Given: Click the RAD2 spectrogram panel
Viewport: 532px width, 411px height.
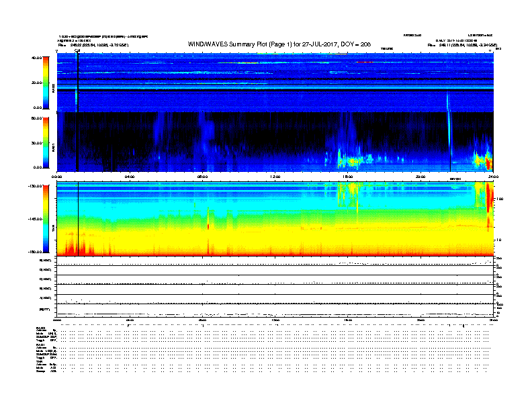Looking at the screenshot, I should point(275,83).
